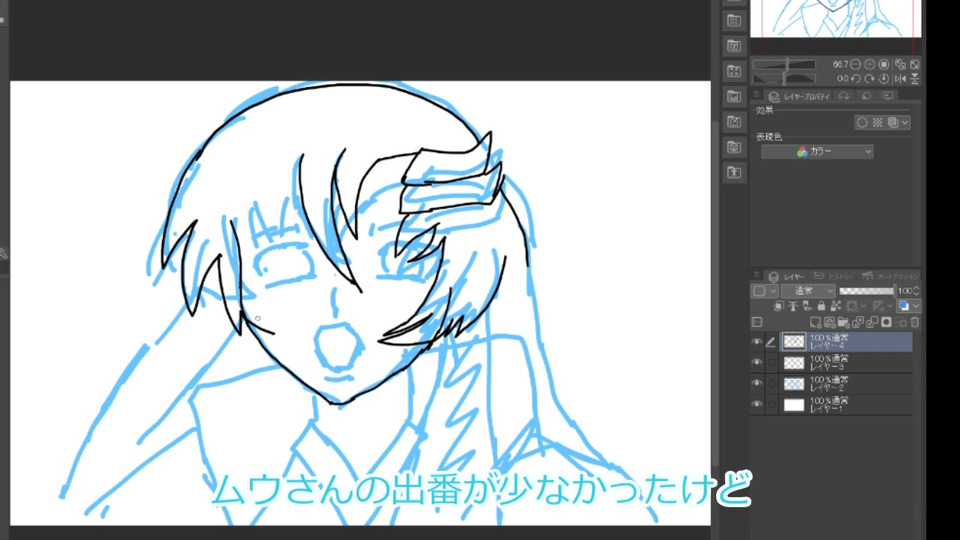Open the Layer panel hamburger menu
960x540 pixels.
coord(757,275)
